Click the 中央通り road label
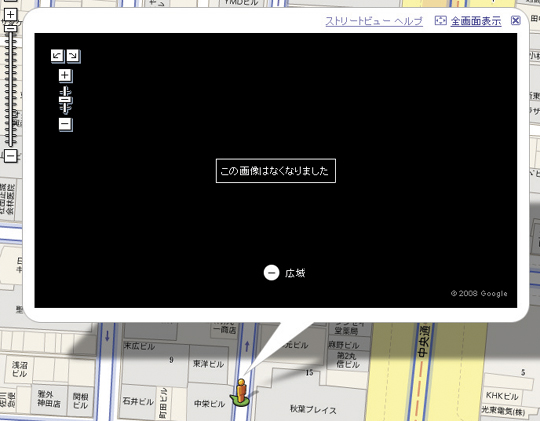Screen dimensions: 540x421 click(423, 341)
